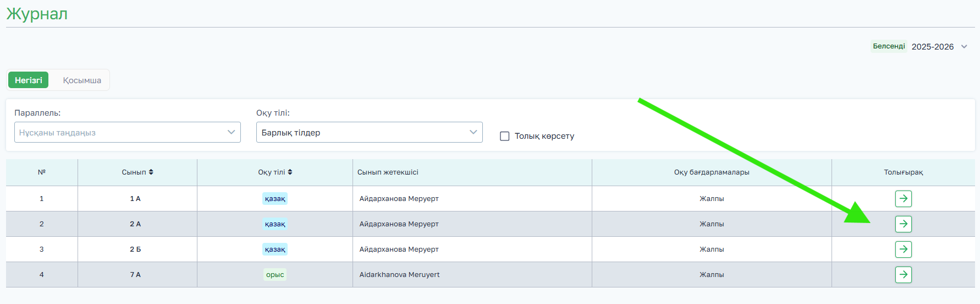
Task: Click the қазақ tag for class 2 Б
Action: (275, 249)
